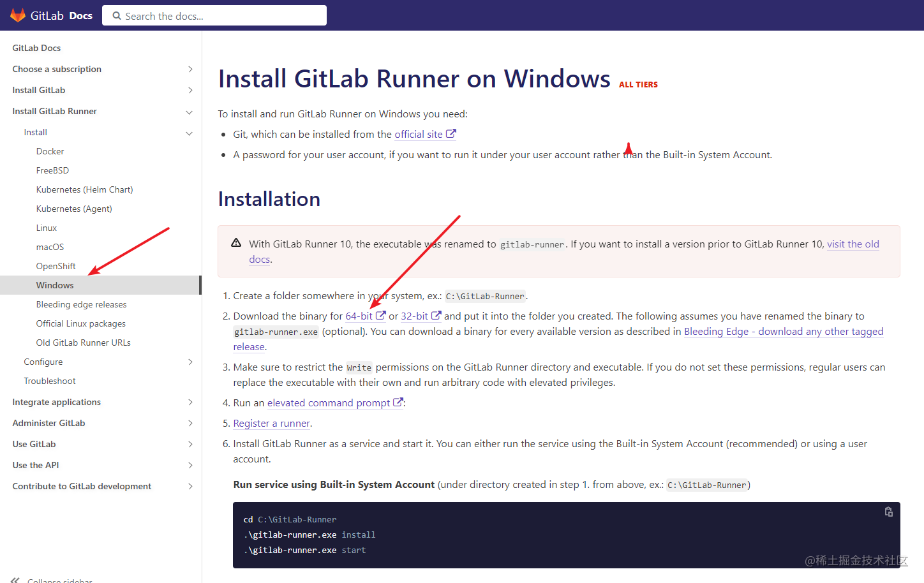Click the external link icon after 64-bit
Viewport: 924px width, 583px height.
click(x=380, y=316)
